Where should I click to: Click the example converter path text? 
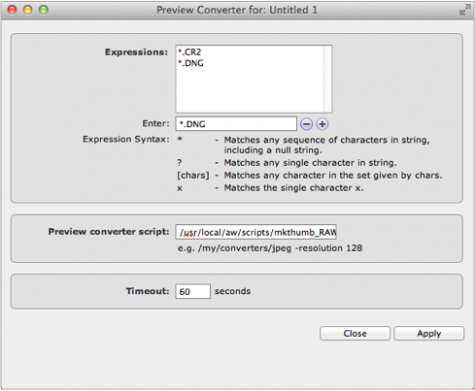pyautogui.click(x=270, y=248)
